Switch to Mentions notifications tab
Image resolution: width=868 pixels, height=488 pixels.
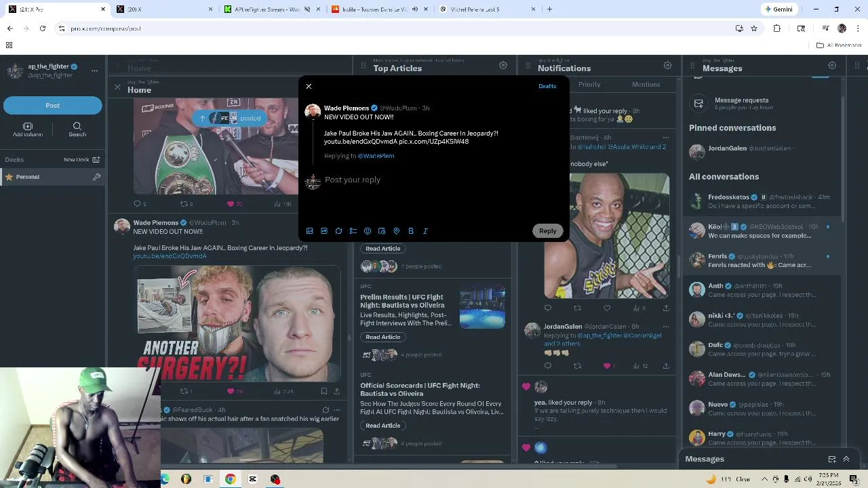(x=646, y=85)
